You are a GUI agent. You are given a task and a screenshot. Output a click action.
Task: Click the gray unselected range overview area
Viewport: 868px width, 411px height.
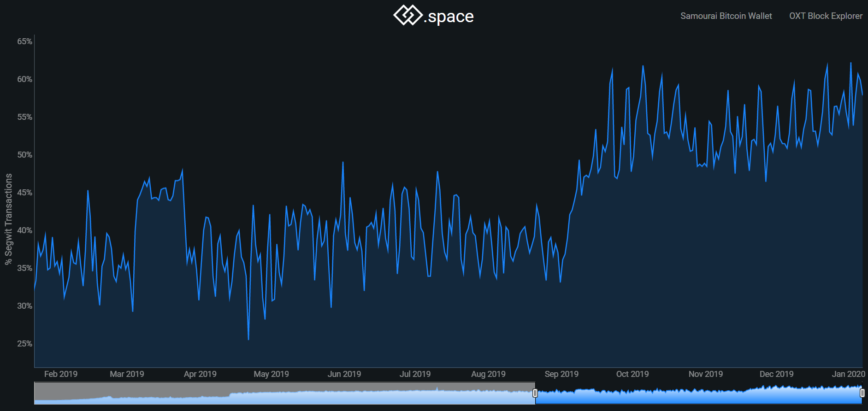coord(284,393)
